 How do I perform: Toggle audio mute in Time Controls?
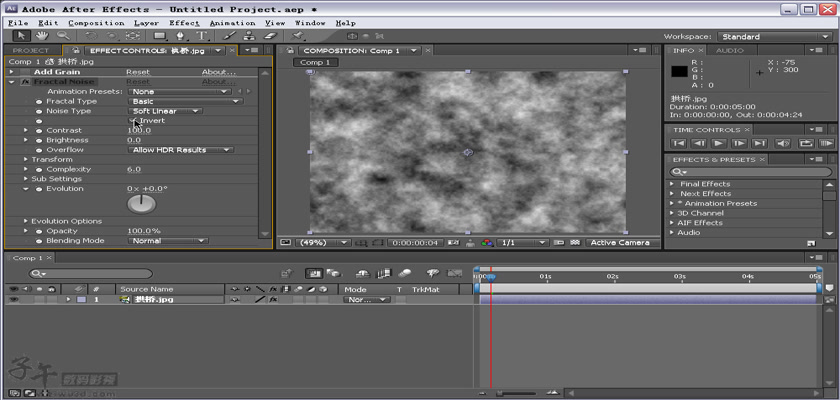(x=783, y=143)
